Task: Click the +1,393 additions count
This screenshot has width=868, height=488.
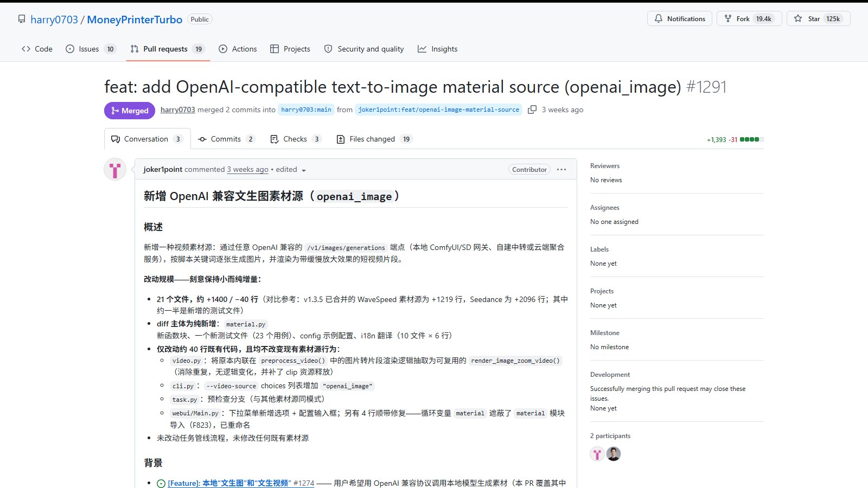Action: tap(716, 140)
